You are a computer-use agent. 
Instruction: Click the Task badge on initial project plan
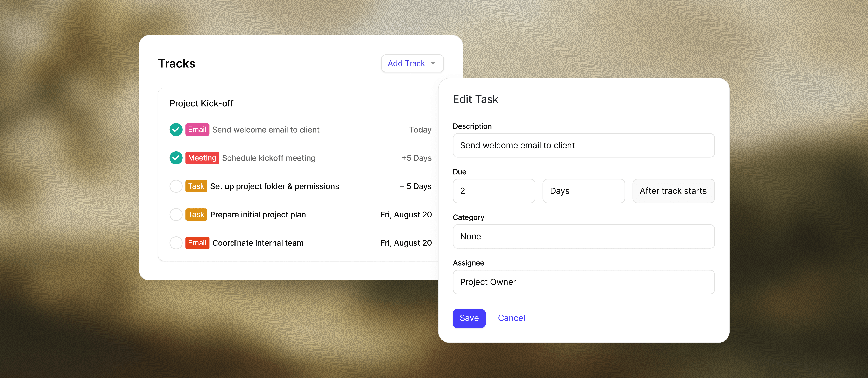[x=196, y=214]
